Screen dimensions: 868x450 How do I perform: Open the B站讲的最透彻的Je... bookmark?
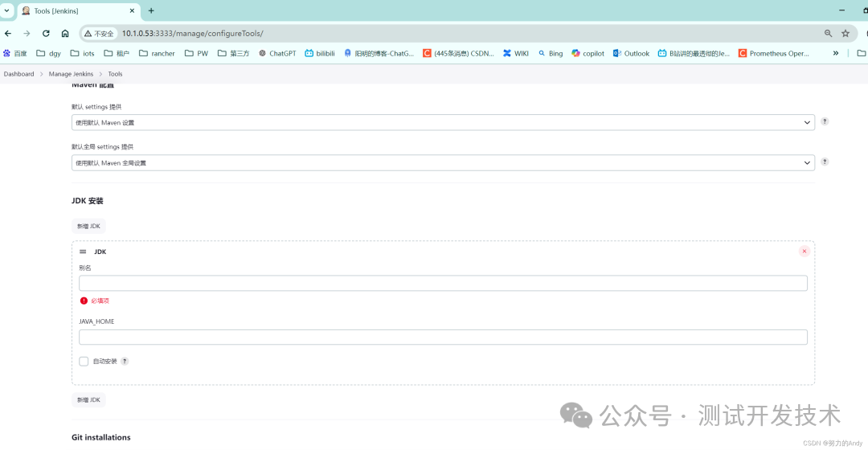694,53
